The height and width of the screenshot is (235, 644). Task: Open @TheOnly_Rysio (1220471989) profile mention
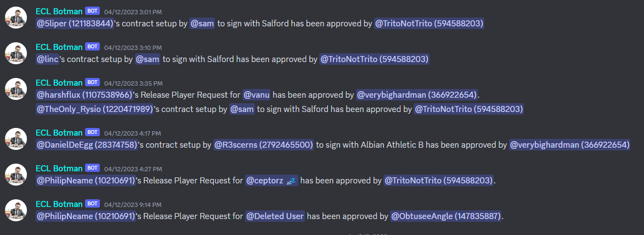pyautogui.click(x=94, y=109)
